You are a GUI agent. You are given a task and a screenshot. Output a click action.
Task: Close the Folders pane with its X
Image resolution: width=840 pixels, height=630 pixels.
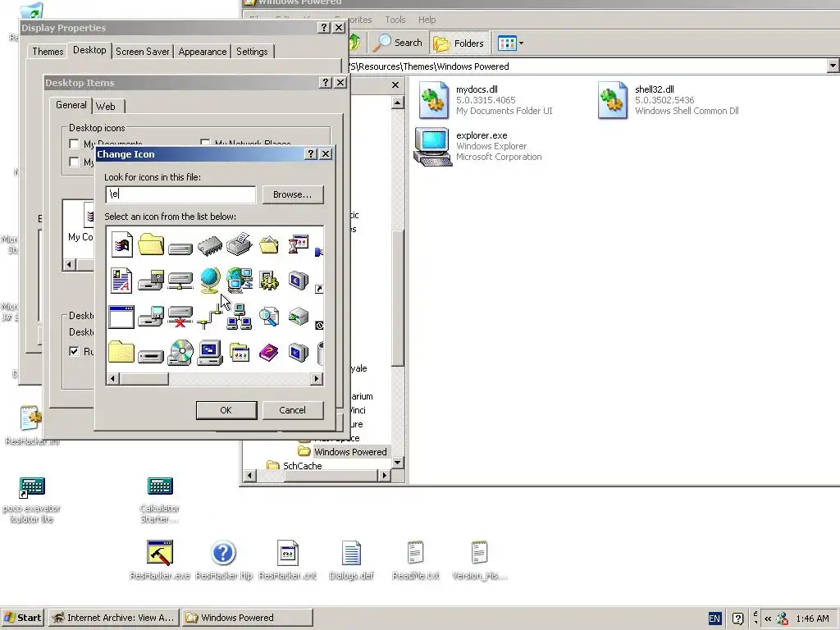coord(395,84)
